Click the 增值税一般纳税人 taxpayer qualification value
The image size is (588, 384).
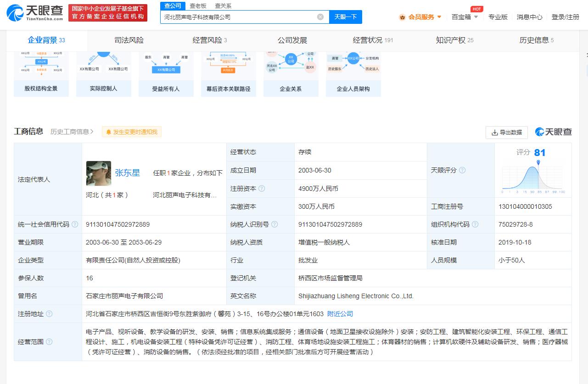pyautogui.click(x=324, y=242)
